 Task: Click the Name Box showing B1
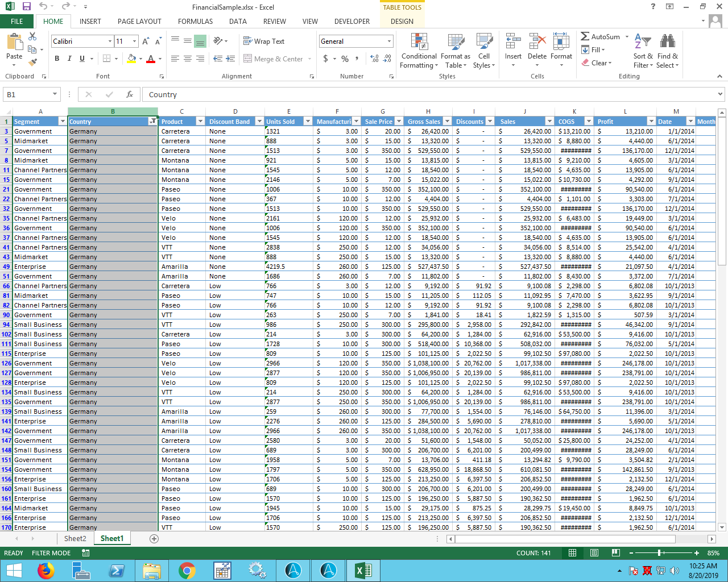pos(27,94)
